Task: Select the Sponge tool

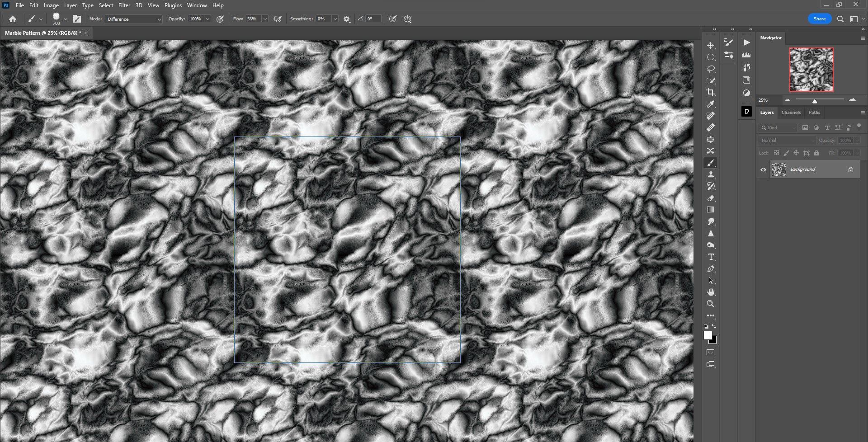Action: pos(711,245)
